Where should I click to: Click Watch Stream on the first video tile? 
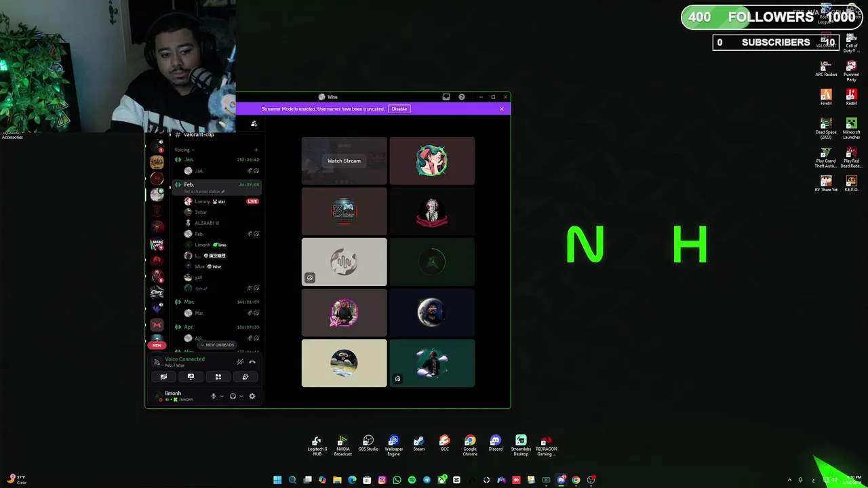(344, 161)
